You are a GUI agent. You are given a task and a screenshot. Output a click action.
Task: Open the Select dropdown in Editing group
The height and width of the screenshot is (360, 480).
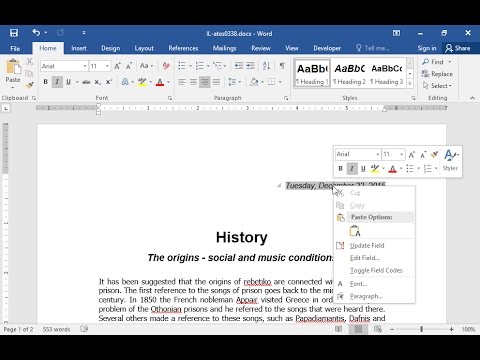437,86
